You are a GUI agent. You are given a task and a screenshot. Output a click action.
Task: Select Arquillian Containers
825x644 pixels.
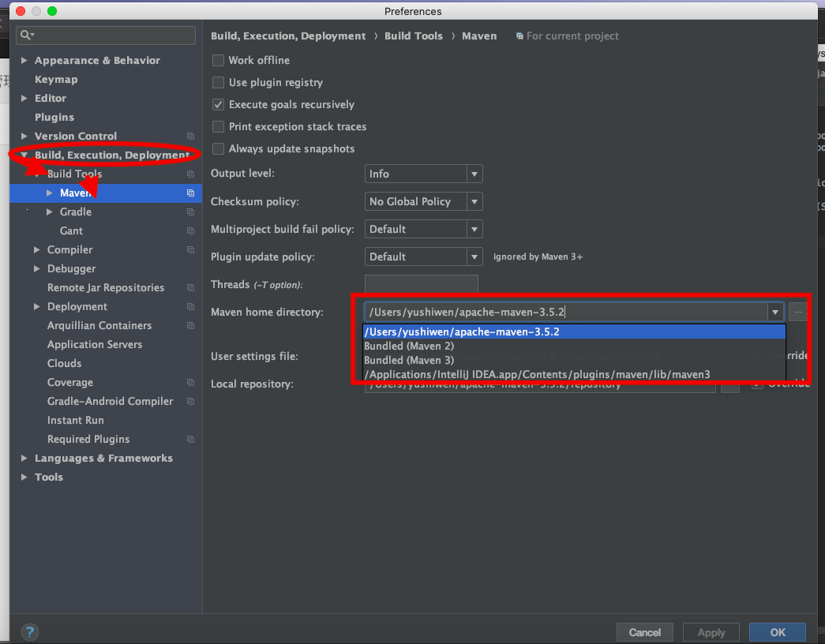coord(99,326)
